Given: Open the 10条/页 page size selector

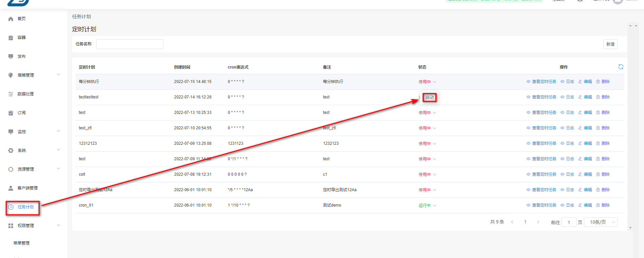Looking at the screenshot, I should pos(600,222).
